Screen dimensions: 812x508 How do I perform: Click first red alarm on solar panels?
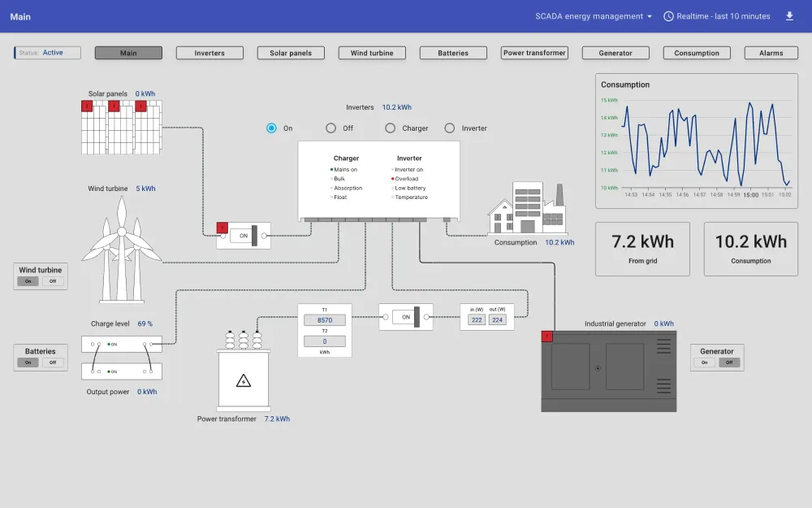click(x=87, y=106)
